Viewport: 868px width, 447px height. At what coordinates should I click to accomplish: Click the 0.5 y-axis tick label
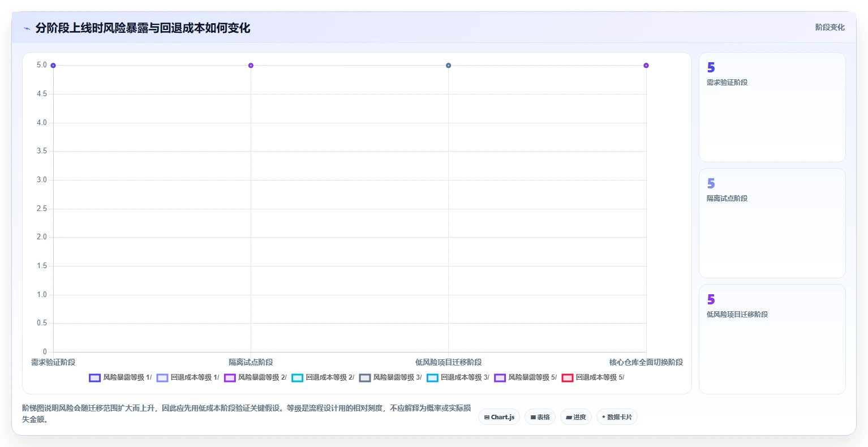coord(42,323)
